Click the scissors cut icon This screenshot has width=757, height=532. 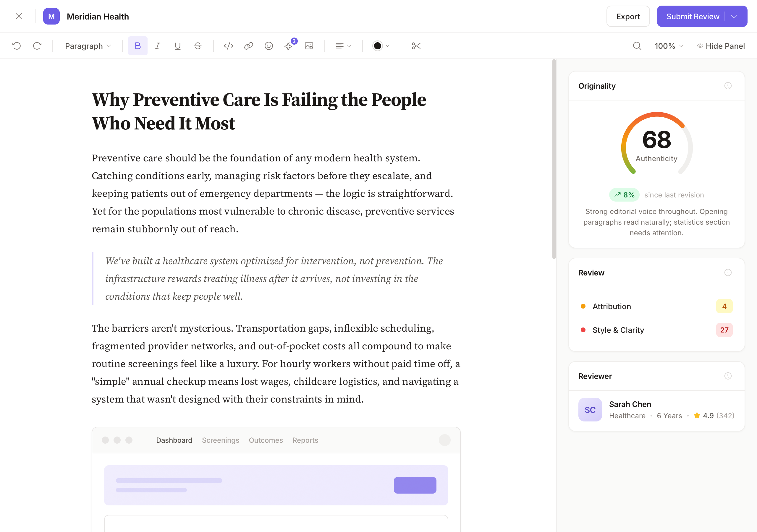click(416, 46)
